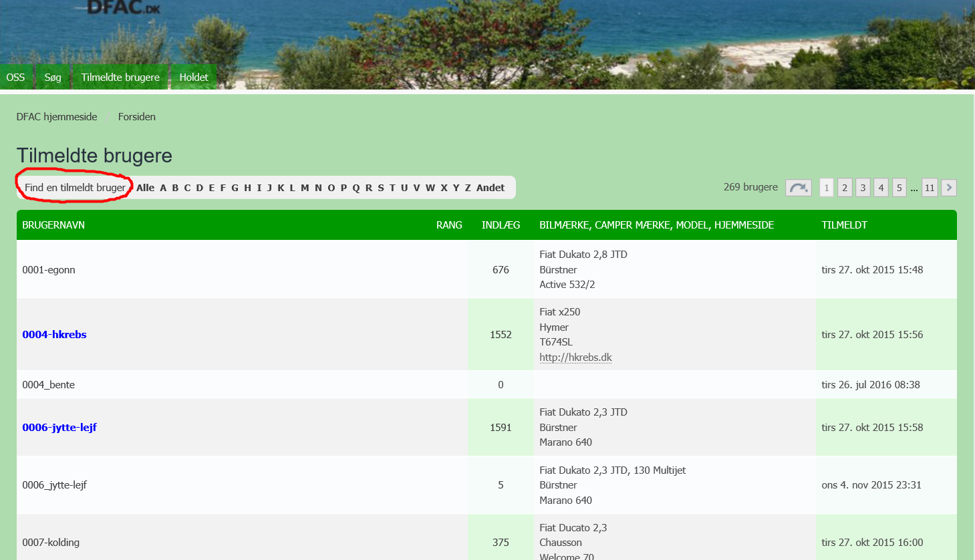Visit http://hkrebs.dk website link
The height and width of the screenshot is (560, 975).
pyautogui.click(x=575, y=358)
